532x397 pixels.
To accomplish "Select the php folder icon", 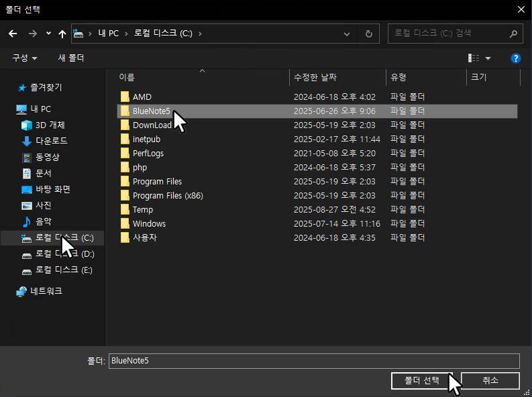I will pyautogui.click(x=125, y=167).
